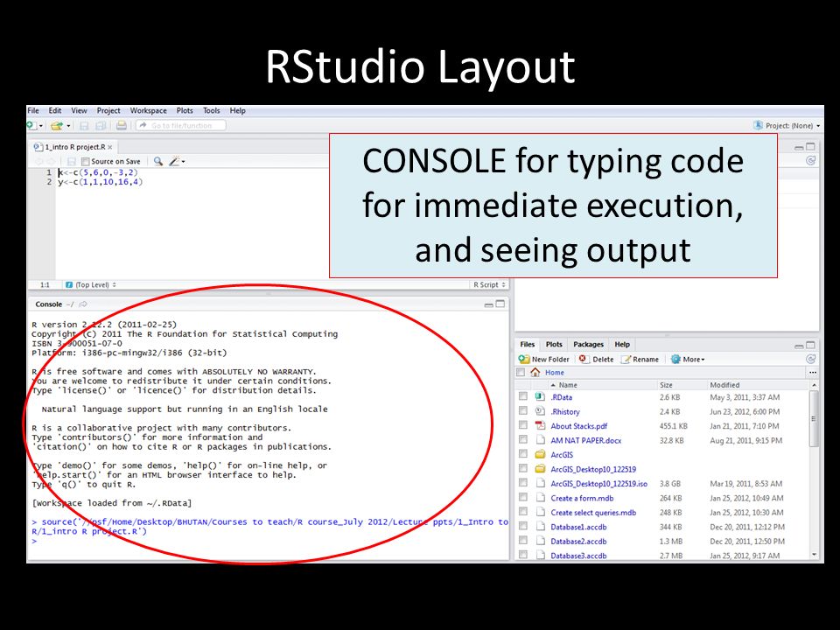Click the Home house icon in Files
Viewport: 840px width, 630px height.
[x=535, y=373]
